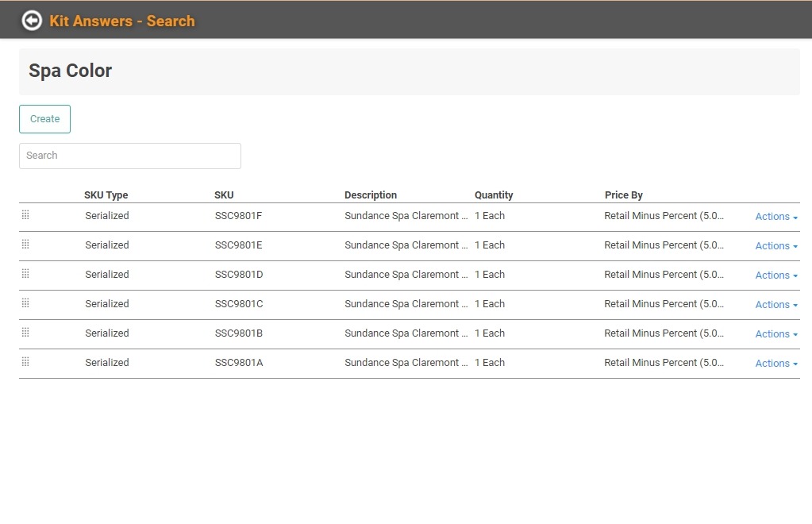Click Serialized in the SSC9801B row
The image size is (812, 524).
pyautogui.click(x=107, y=334)
